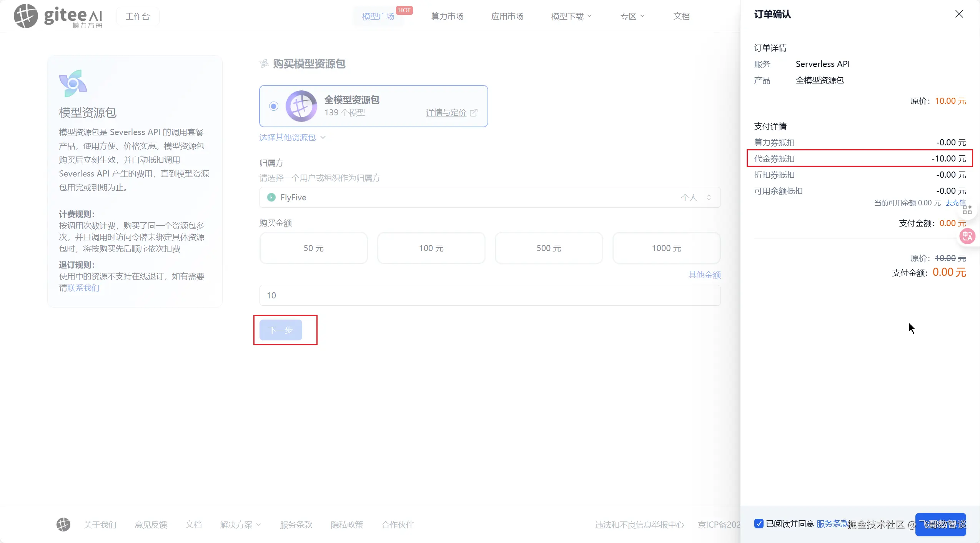Open the 归属方 FlyFive dropdown
Viewport: 980px width, 543px height.
(489, 197)
